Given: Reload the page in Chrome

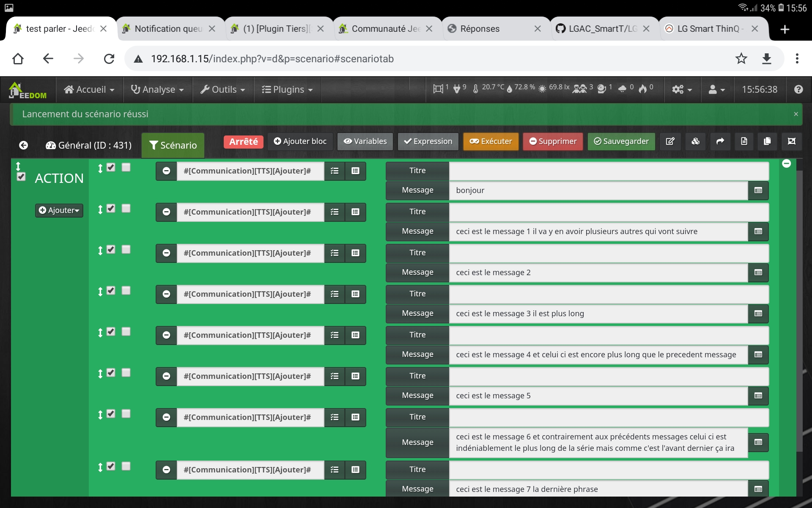Looking at the screenshot, I should [109, 58].
